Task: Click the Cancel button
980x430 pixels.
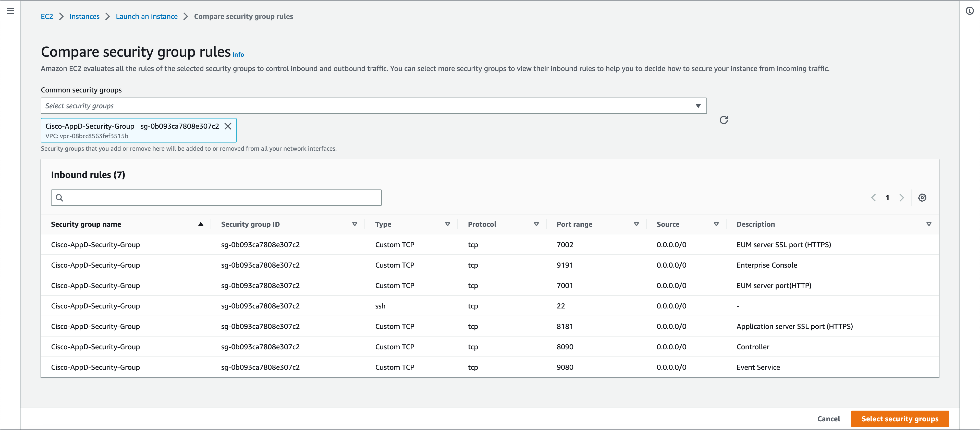Action: [829, 419]
